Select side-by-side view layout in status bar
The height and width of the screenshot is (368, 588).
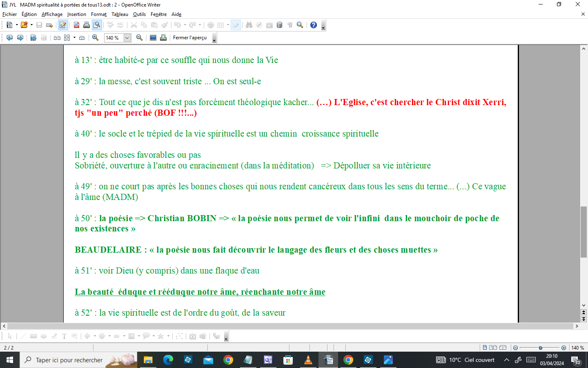tap(493, 348)
